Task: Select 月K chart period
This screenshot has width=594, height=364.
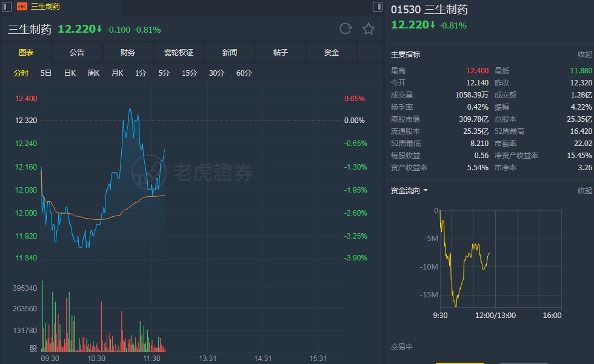Action: tap(117, 73)
